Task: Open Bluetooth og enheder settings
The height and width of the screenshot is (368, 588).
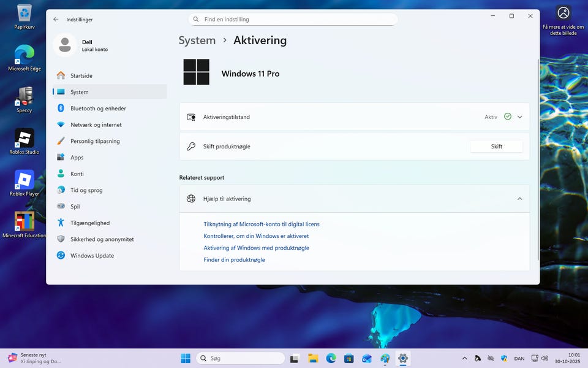Action: tap(98, 109)
